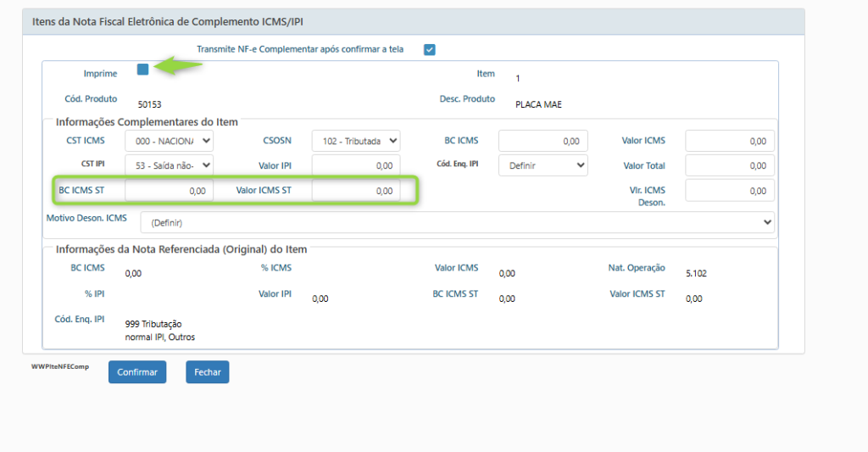Focus the Valor IPI input field

(x=356, y=165)
